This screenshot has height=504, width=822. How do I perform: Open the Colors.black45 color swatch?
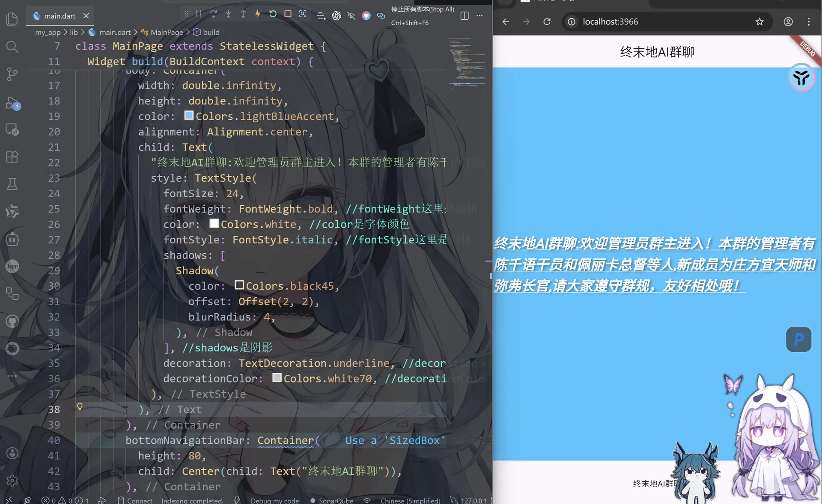[239, 285]
